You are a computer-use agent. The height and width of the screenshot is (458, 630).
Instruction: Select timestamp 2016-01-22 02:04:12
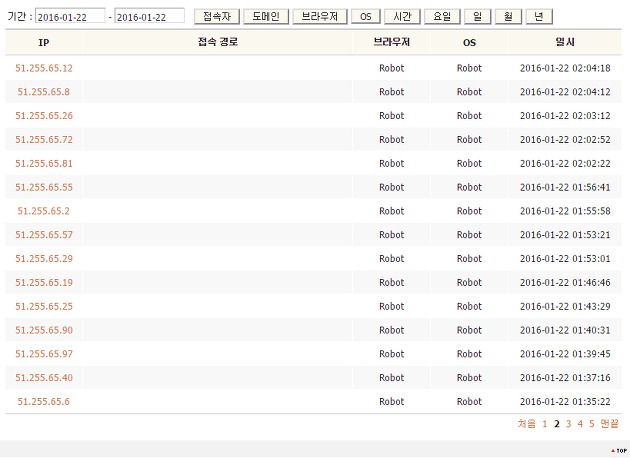tap(565, 92)
